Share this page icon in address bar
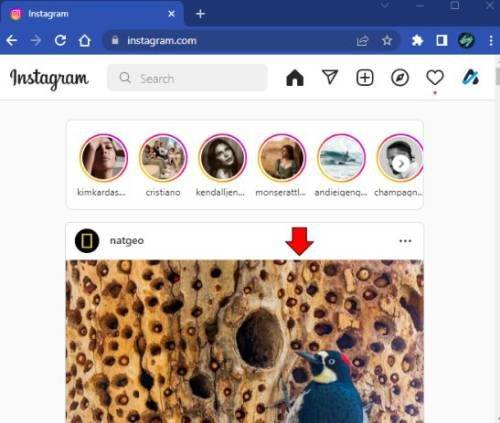 [x=362, y=41]
